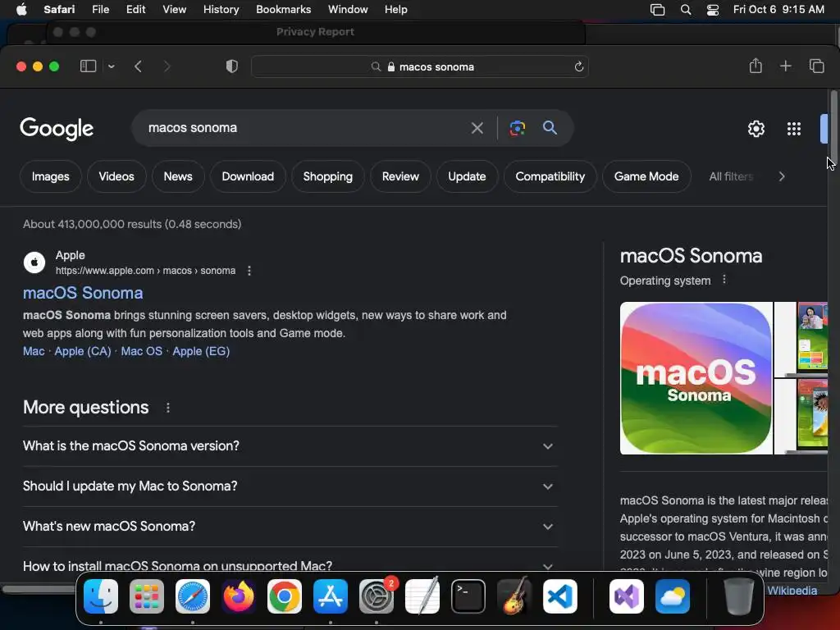
Task: Open the sidebar options dropdown arrow
Action: (112, 66)
